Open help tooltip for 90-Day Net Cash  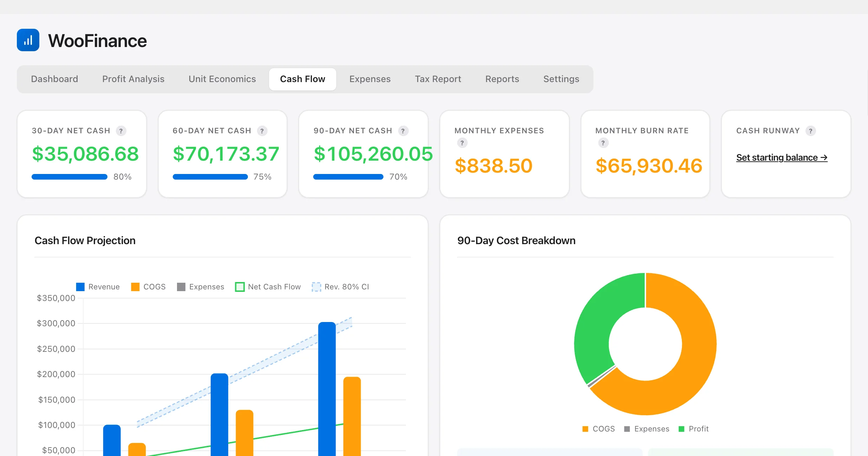tap(403, 131)
